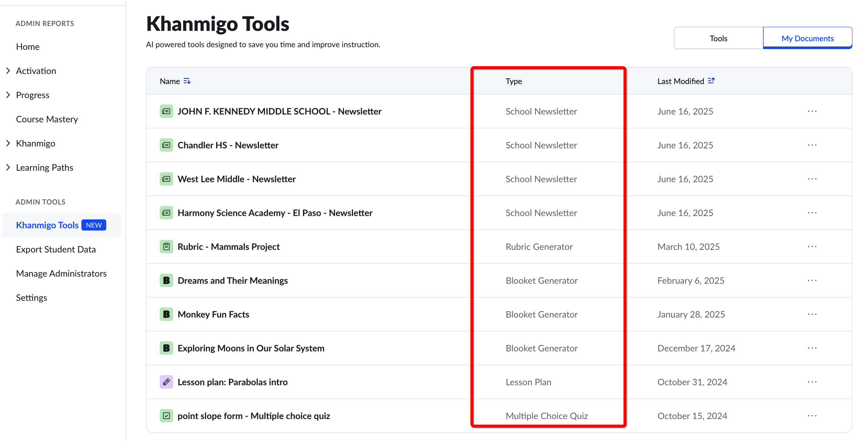Open Course Mastery report
868x441 pixels.
click(47, 119)
